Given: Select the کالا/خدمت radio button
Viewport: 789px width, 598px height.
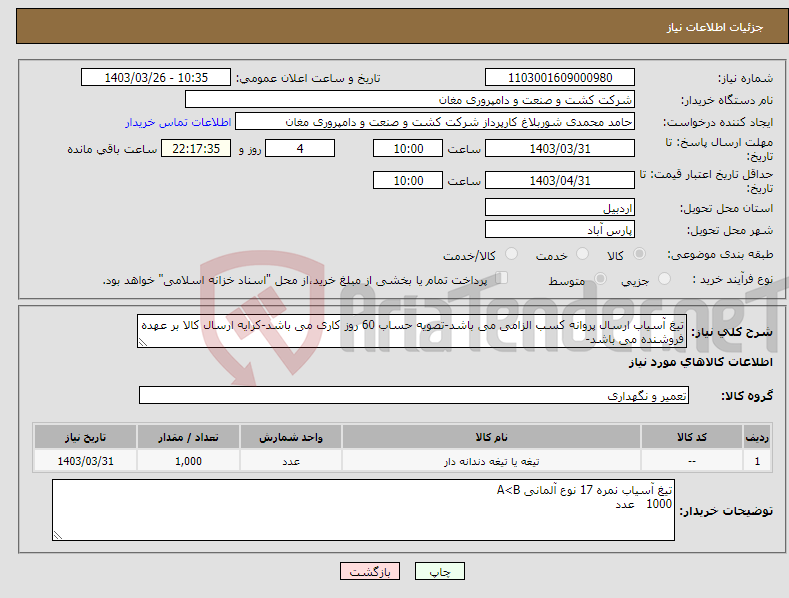Looking at the screenshot, I should click(511, 254).
